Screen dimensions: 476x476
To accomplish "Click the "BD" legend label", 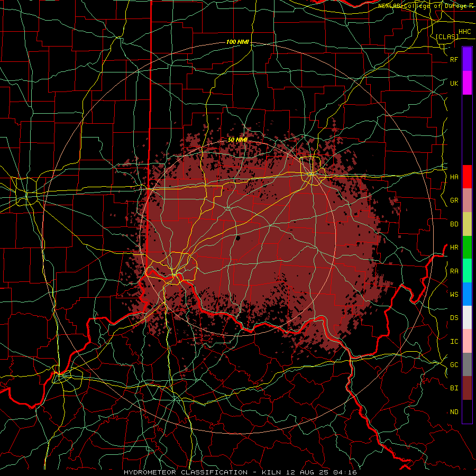I will coord(454,224).
